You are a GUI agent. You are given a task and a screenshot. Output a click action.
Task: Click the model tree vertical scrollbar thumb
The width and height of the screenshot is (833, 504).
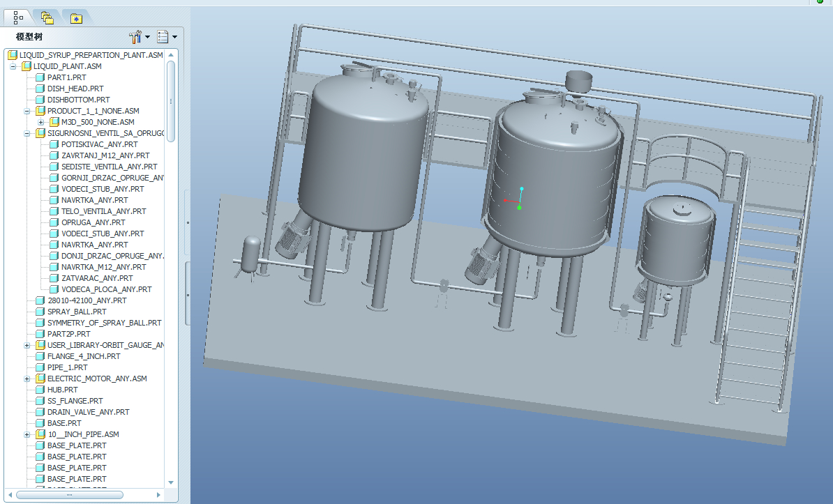[x=171, y=101]
